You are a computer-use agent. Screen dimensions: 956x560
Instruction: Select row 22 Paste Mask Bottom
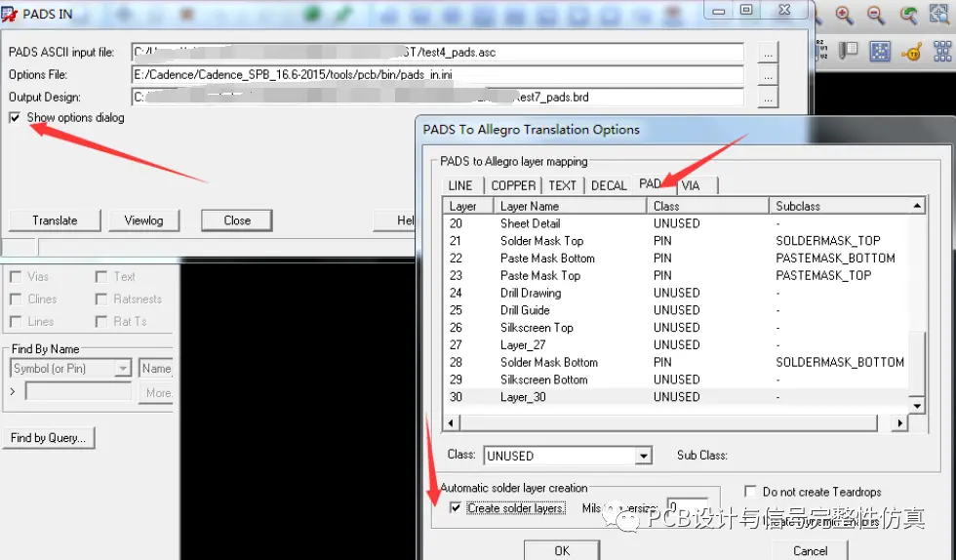point(677,258)
